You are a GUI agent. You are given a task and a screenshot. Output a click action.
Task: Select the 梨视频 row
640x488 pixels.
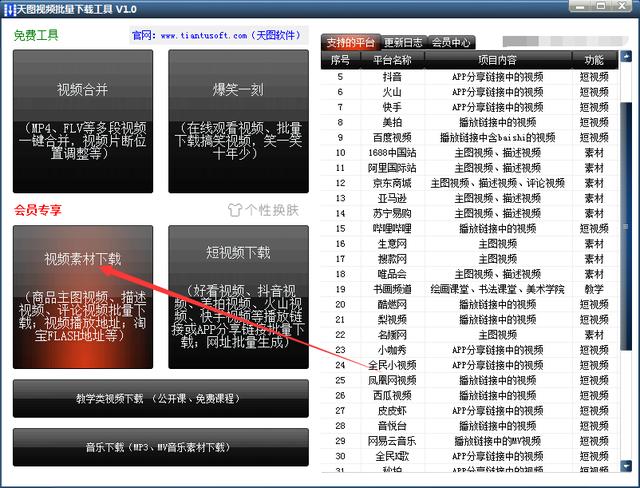[x=470, y=319]
